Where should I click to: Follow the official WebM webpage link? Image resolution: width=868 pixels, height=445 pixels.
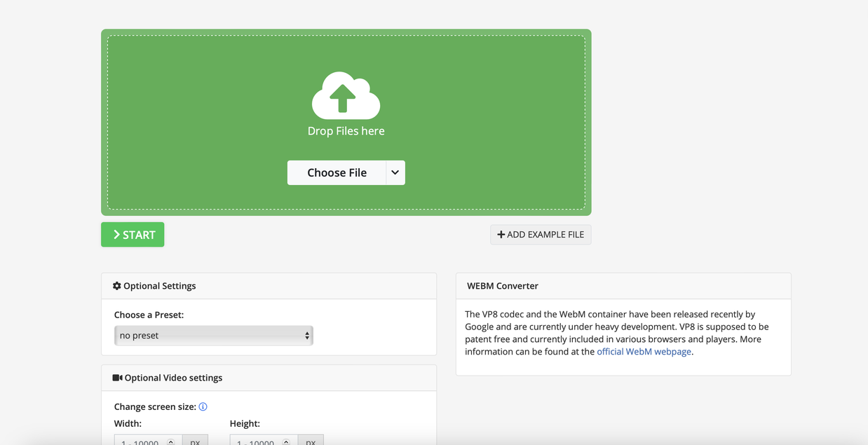[x=644, y=352]
